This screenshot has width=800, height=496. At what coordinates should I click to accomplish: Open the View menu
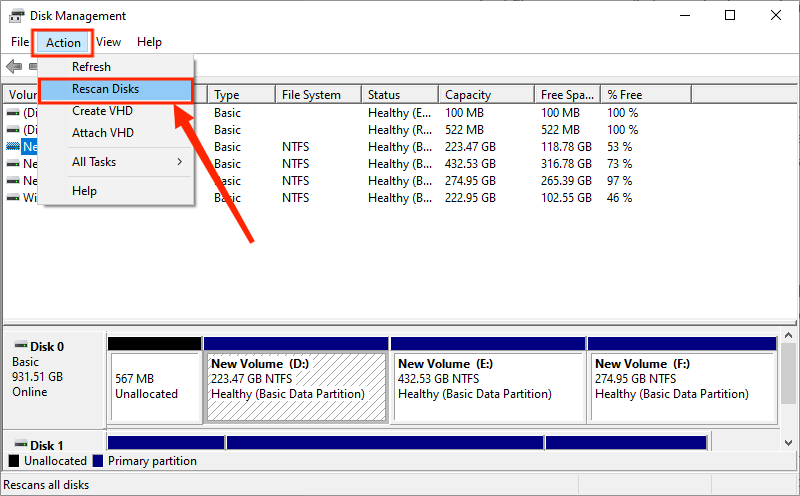[x=108, y=42]
